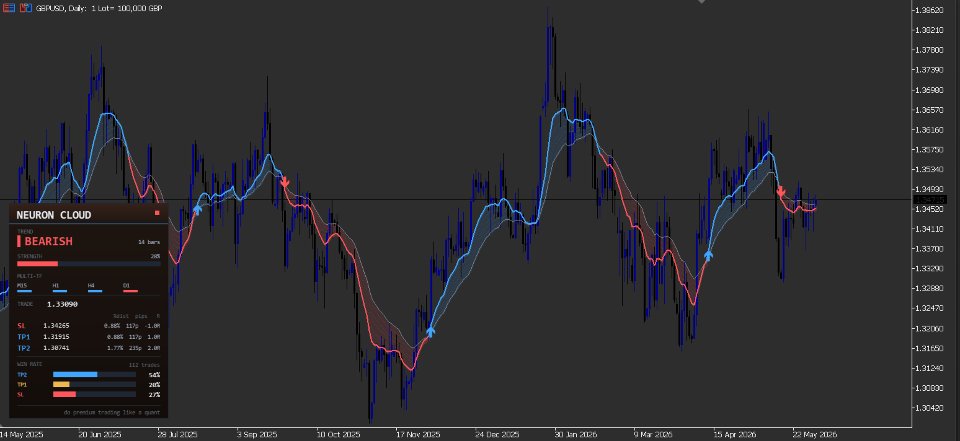Select red sell arrow near 22 May 2026
This screenshot has height=441, width=960.
tap(781, 192)
